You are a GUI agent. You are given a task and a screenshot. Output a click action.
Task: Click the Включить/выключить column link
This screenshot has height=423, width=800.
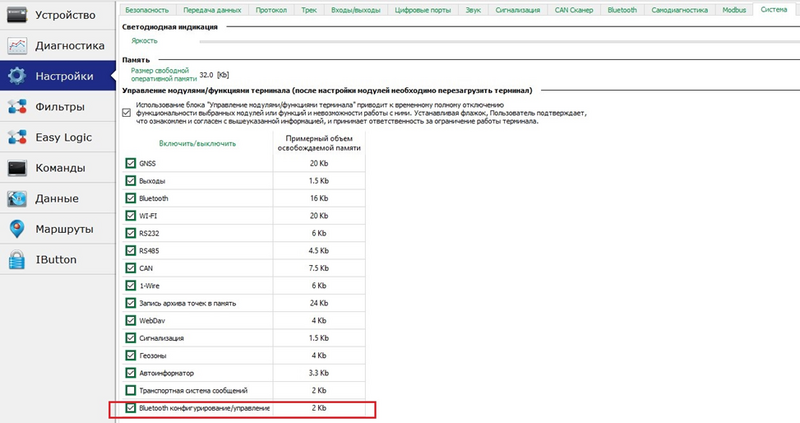[x=197, y=143]
